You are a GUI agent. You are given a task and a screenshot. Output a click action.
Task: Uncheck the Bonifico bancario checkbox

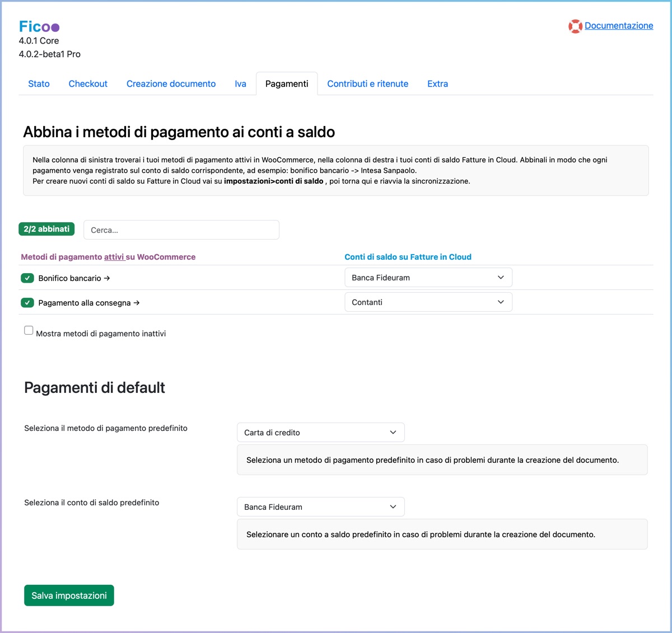coord(27,278)
